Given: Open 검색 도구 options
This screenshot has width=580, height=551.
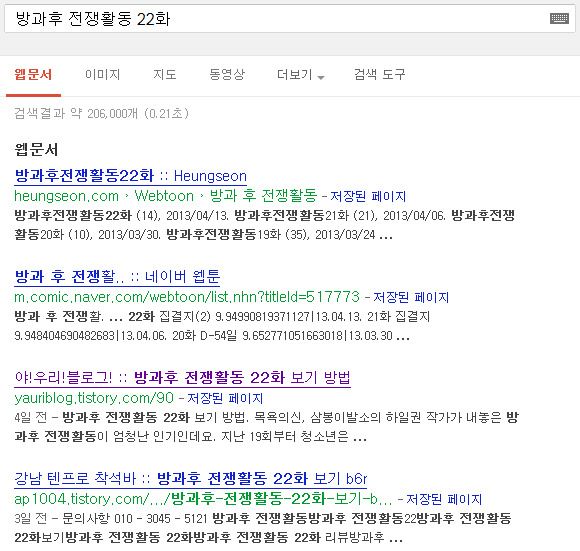Looking at the screenshot, I should click(380, 75).
